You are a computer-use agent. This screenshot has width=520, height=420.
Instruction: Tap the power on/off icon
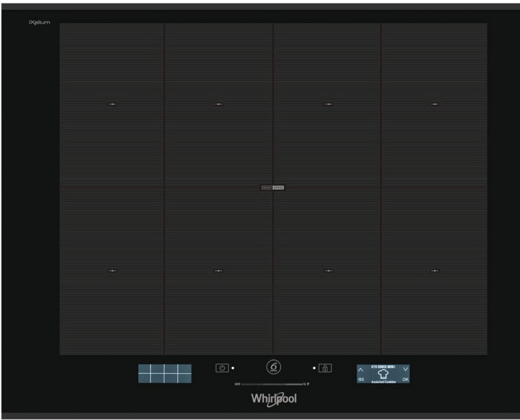pos(222,368)
